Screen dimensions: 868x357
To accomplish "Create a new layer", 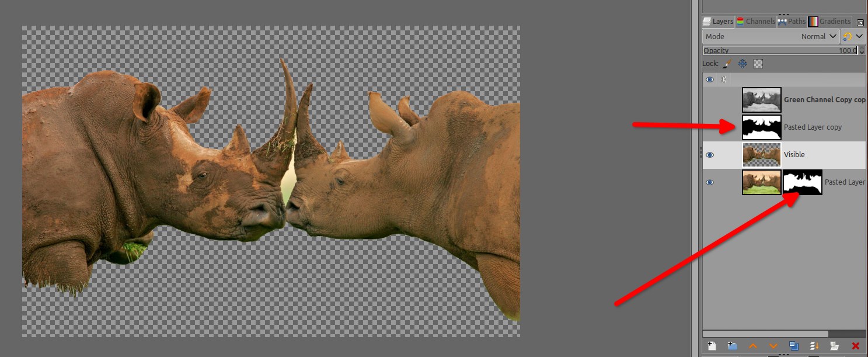I will [x=712, y=346].
